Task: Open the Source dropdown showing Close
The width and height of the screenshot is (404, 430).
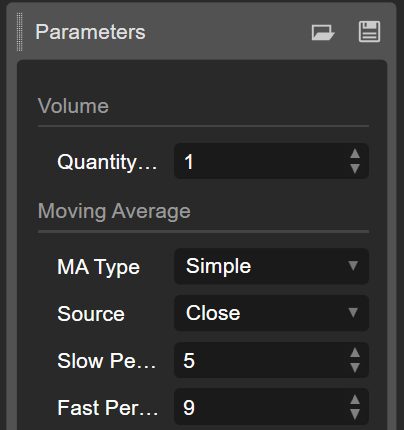Action: point(271,313)
